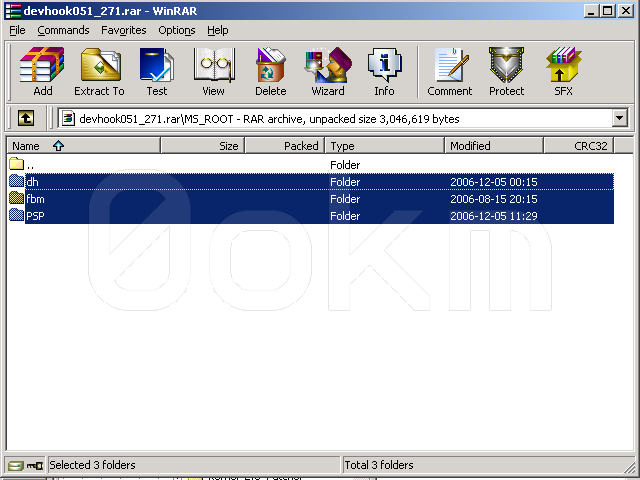The image size is (640, 480).
Task: Minimize the WinRAR window
Action: (591, 11)
